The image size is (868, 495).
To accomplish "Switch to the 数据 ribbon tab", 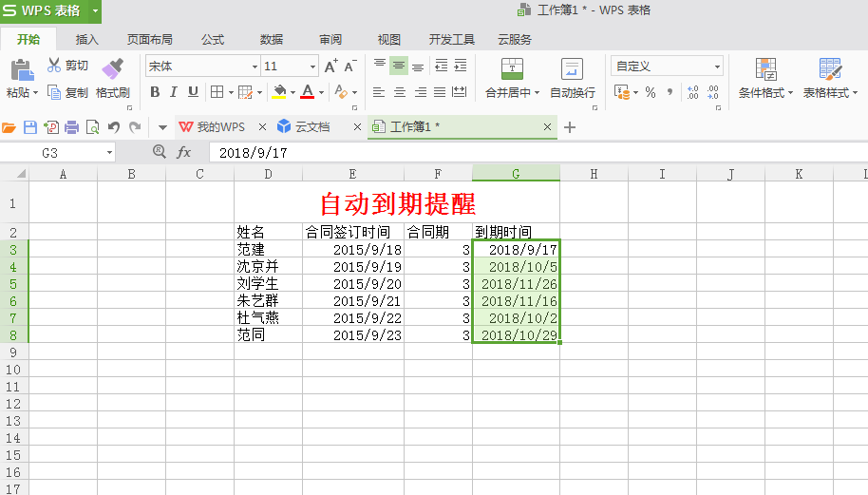I will pos(272,39).
